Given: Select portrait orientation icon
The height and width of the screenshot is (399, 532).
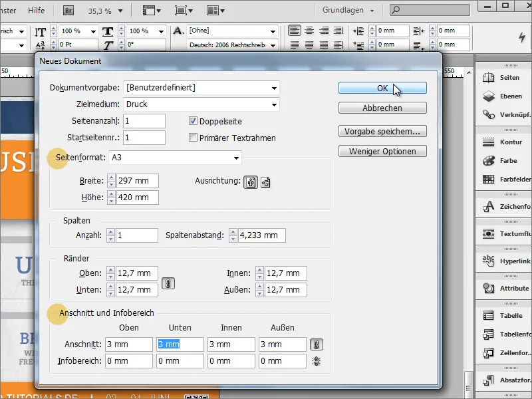Looking at the screenshot, I should (251, 182).
